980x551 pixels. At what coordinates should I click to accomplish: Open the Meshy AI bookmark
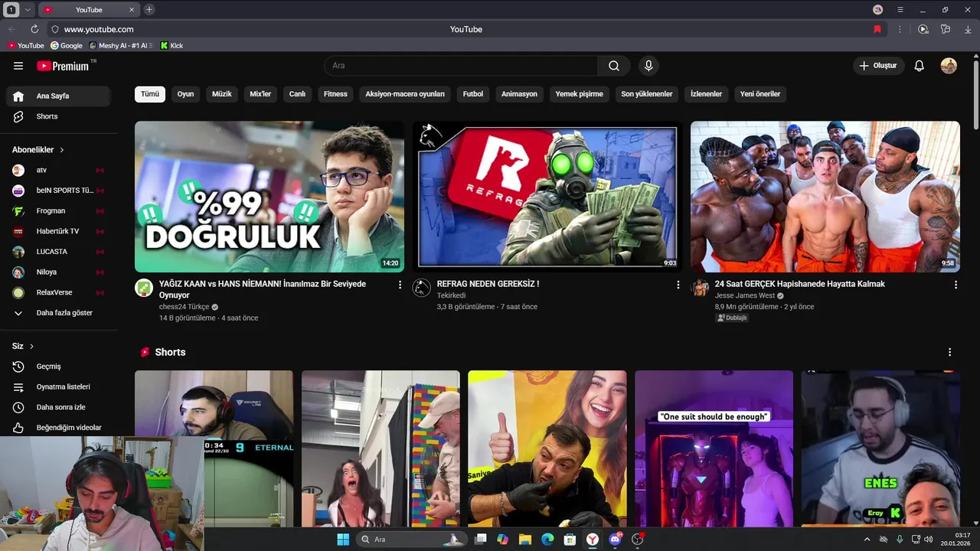pos(121,46)
